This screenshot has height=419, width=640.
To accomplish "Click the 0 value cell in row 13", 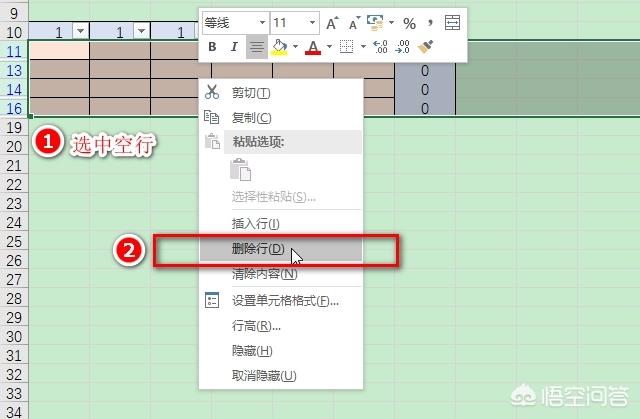I will 425,71.
